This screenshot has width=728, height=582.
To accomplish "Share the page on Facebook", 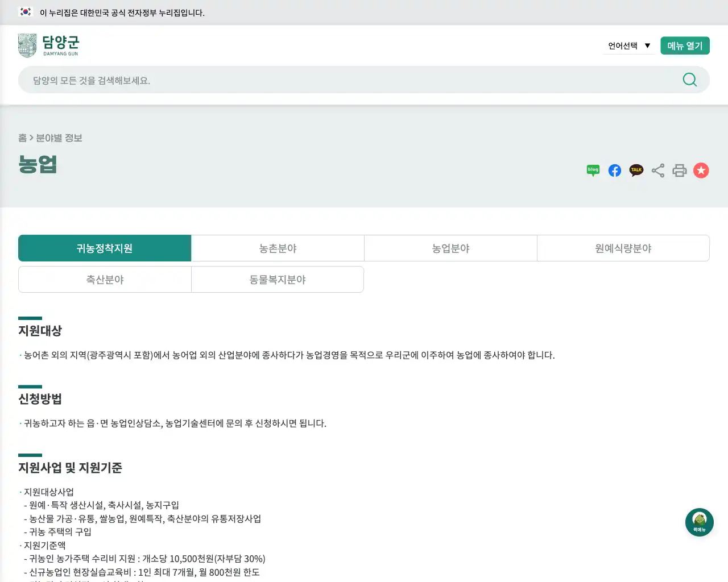I will click(x=614, y=170).
